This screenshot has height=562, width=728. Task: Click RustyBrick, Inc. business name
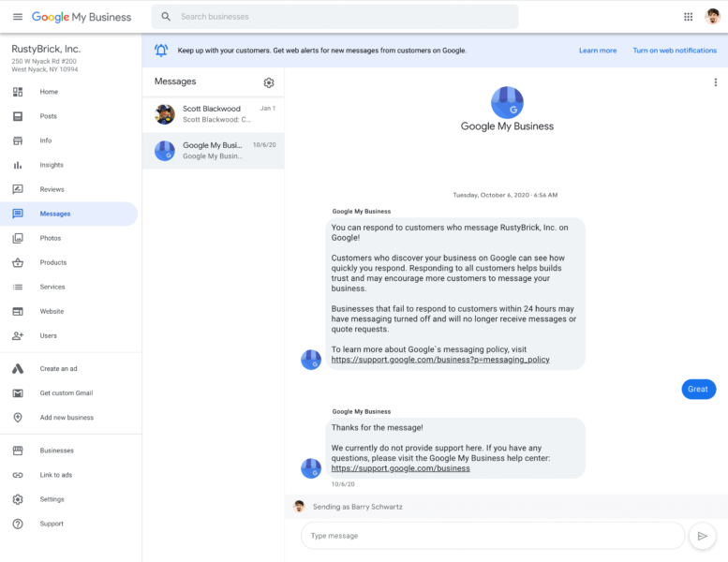46,49
